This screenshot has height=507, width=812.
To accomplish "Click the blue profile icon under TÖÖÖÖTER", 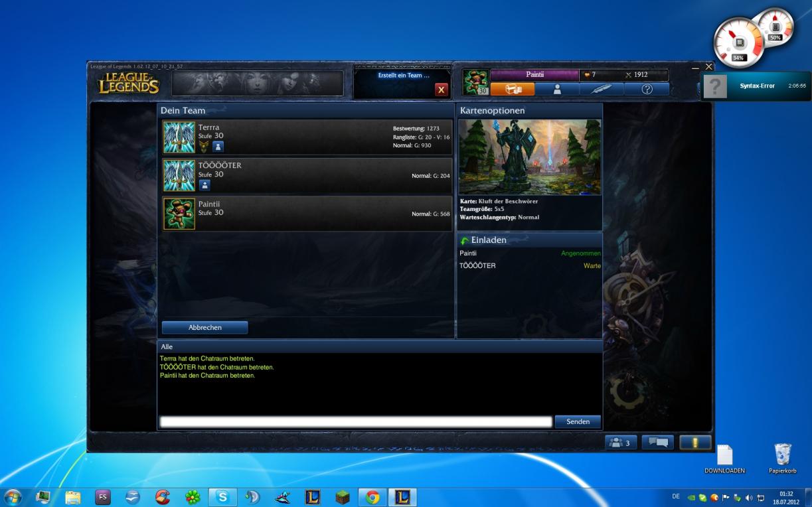I will [x=204, y=185].
